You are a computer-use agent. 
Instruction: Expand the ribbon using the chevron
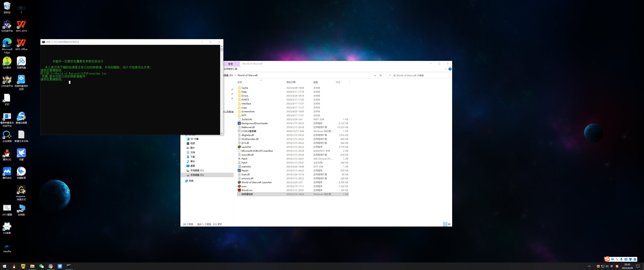tap(446, 69)
